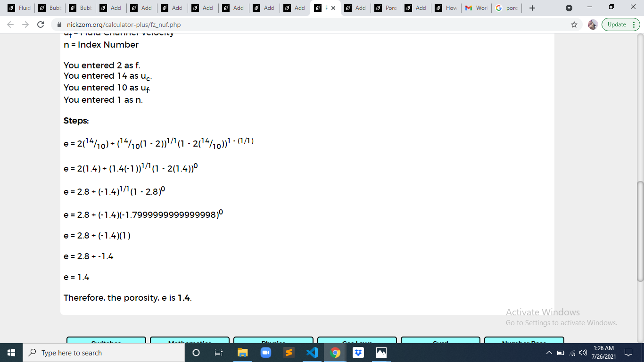
Task: Open the Chrome profile avatar
Action: (x=593, y=25)
